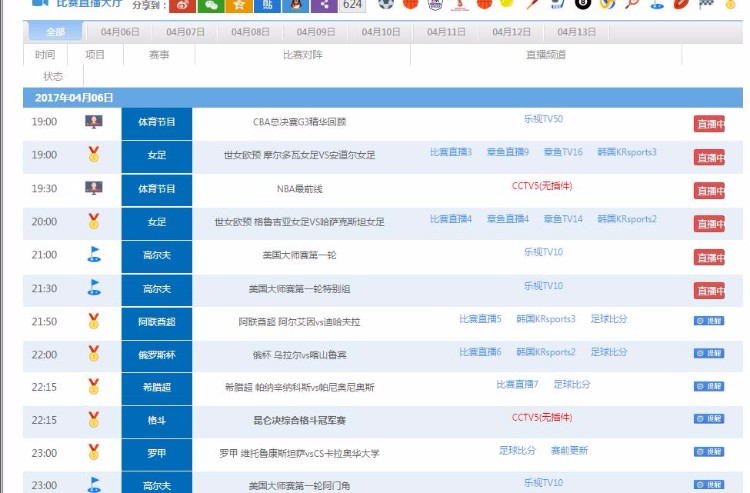The image size is (750, 493).
Task: Click medal icon in 昆仑决 row
Action: [x=93, y=419]
